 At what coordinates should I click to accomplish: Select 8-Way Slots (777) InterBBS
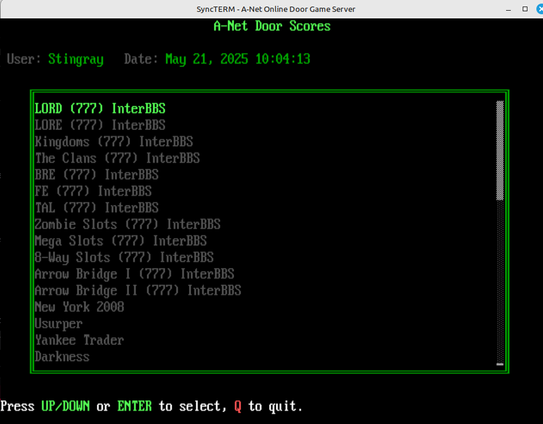pyautogui.click(x=124, y=257)
